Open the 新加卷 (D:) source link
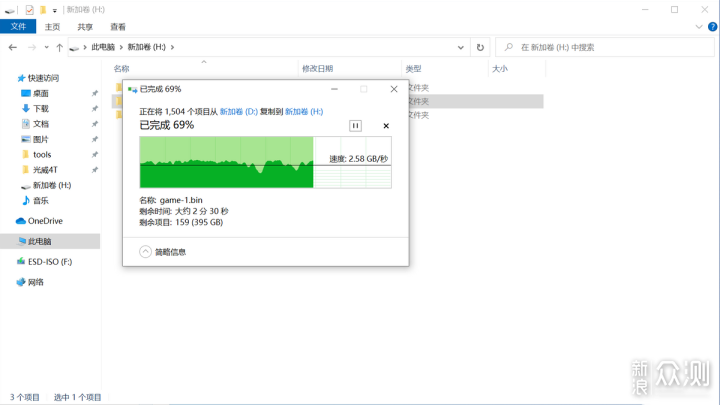 pos(239,112)
